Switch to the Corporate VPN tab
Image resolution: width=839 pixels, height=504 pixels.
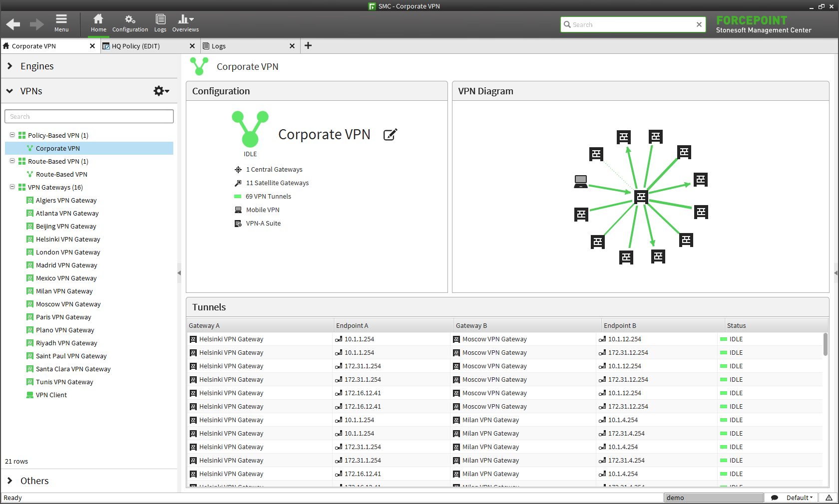click(x=34, y=46)
